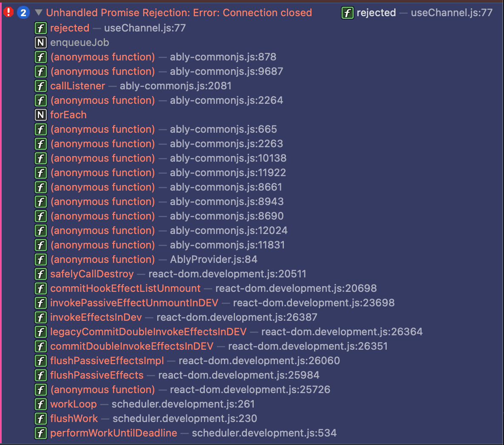The height and width of the screenshot is (445, 504).
Task: Open the top-right useChannel.js:77 link
Action: tap(451, 13)
